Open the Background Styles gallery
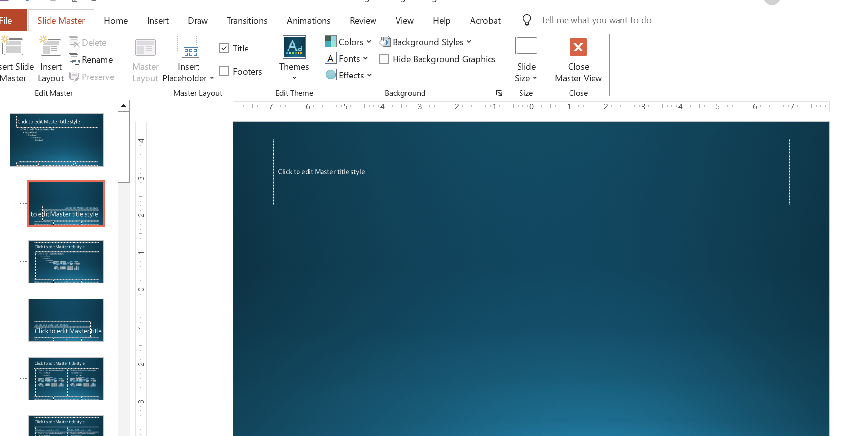868x436 pixels. 425,42
